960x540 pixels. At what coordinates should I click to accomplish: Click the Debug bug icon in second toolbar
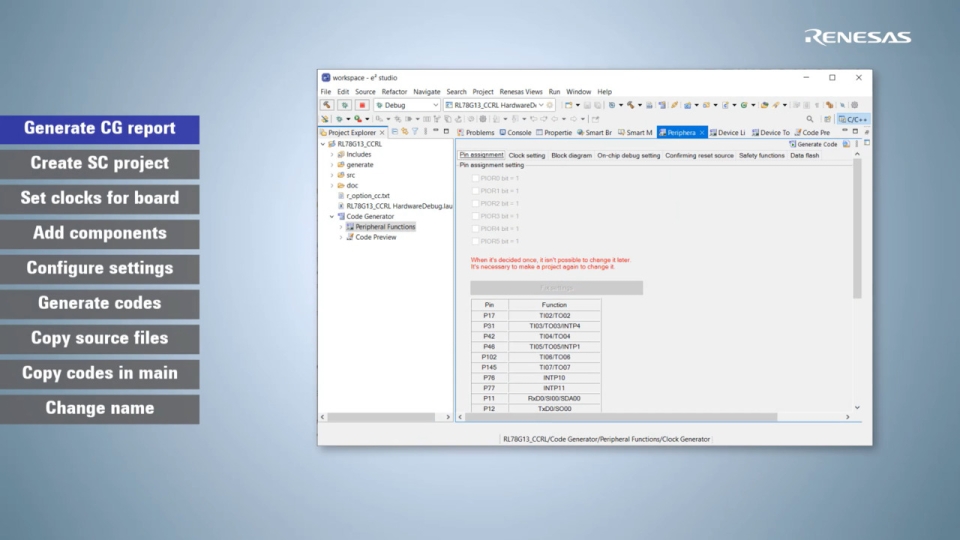339,119
